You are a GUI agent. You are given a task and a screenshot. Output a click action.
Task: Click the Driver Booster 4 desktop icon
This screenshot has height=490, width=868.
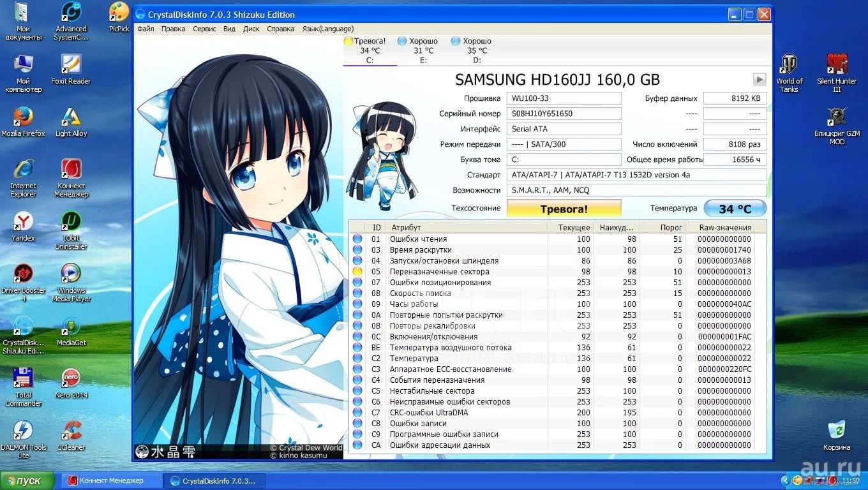click(x=23, y=283)
